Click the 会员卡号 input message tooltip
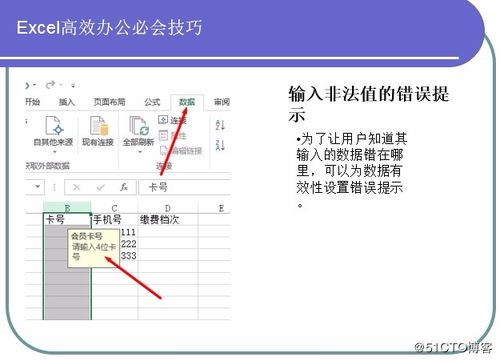 [93, 248]
